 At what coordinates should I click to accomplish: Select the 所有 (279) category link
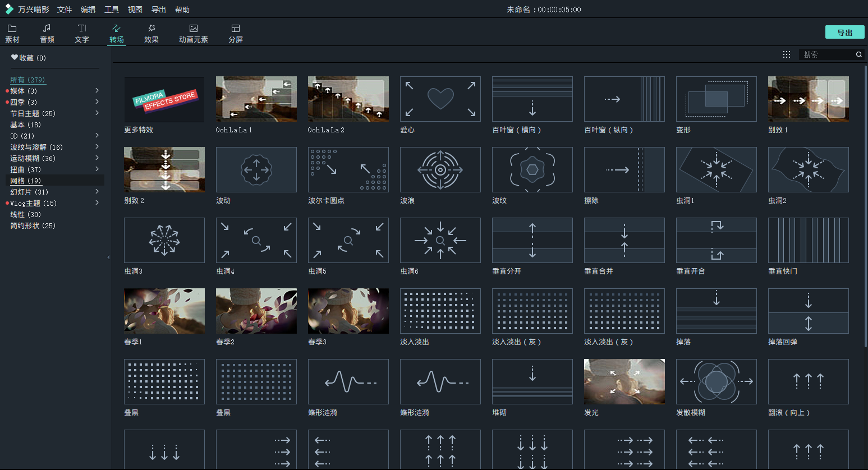(27, 80)
